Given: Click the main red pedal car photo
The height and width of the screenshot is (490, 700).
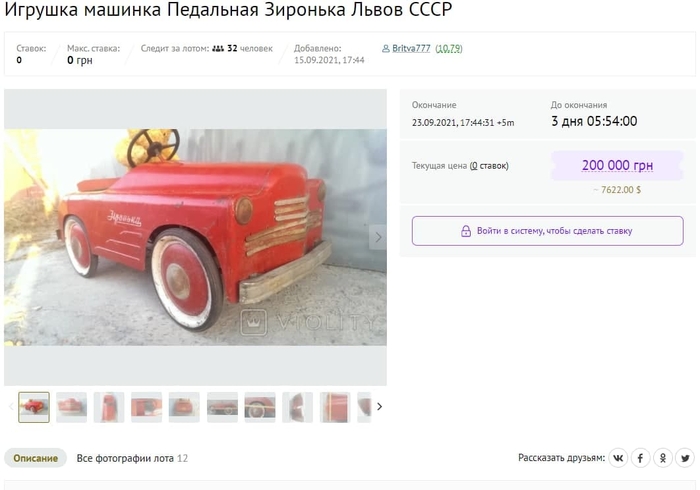Looking at the screenshot, I should tap(195, 237).
